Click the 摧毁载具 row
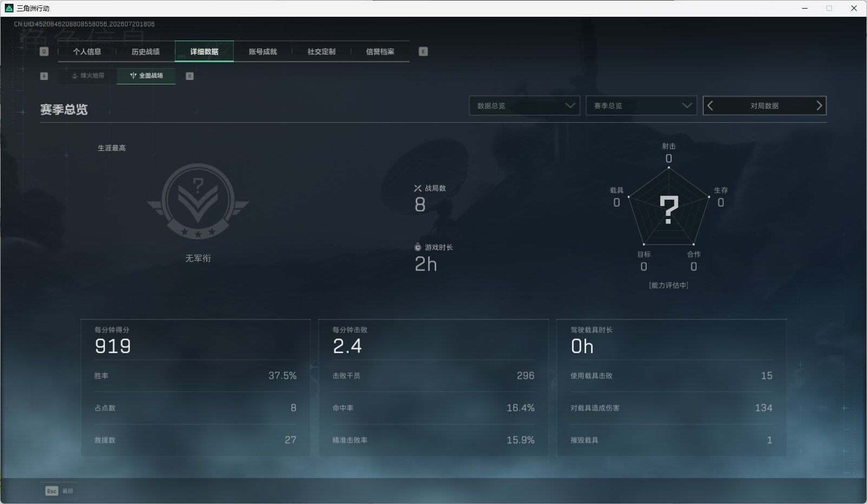Image resolution: width=867 pixels, height=504 pixels. (672, 440)
